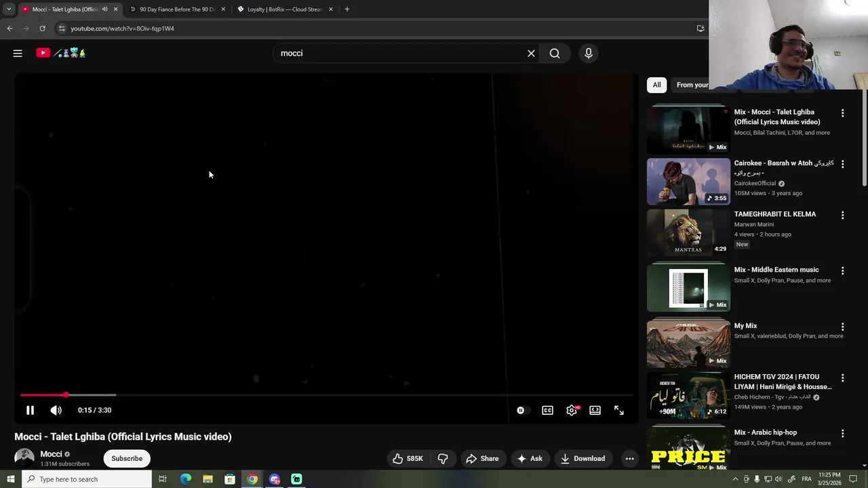868x488 pixels.
Task: Select the 'From your...' filter chip
Action: click(x=691, y=85)
